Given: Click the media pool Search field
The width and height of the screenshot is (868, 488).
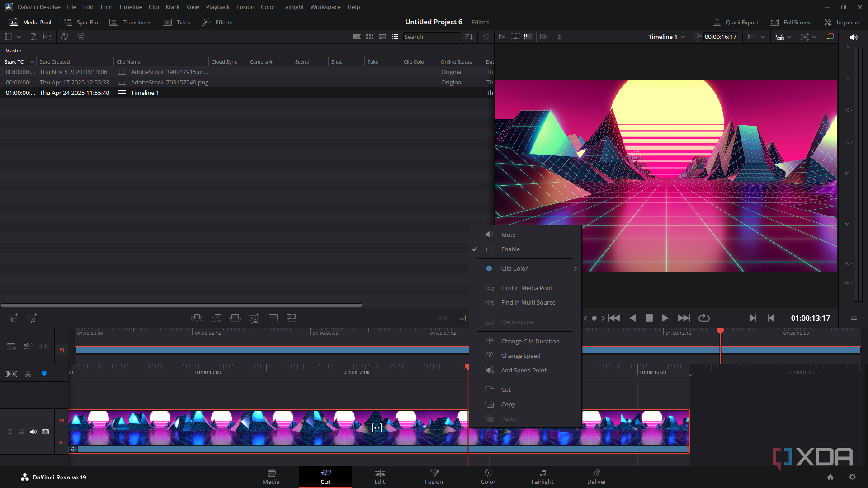Looking at the screenshot, I should click(431, 37).
